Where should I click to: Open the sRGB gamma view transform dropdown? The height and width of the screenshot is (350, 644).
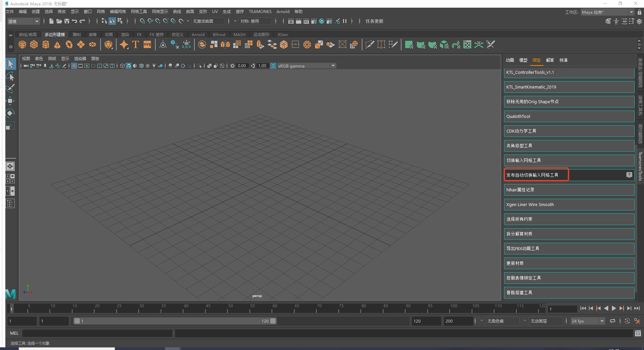pos(333,66)
